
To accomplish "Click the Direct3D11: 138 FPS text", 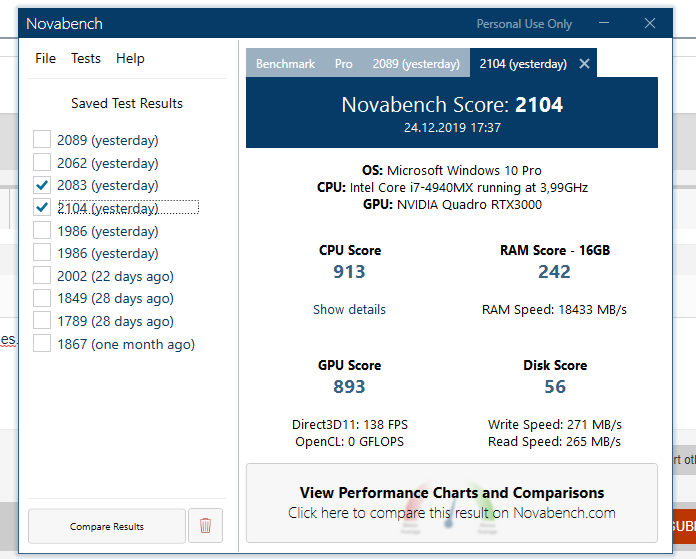I will (350, 424).
